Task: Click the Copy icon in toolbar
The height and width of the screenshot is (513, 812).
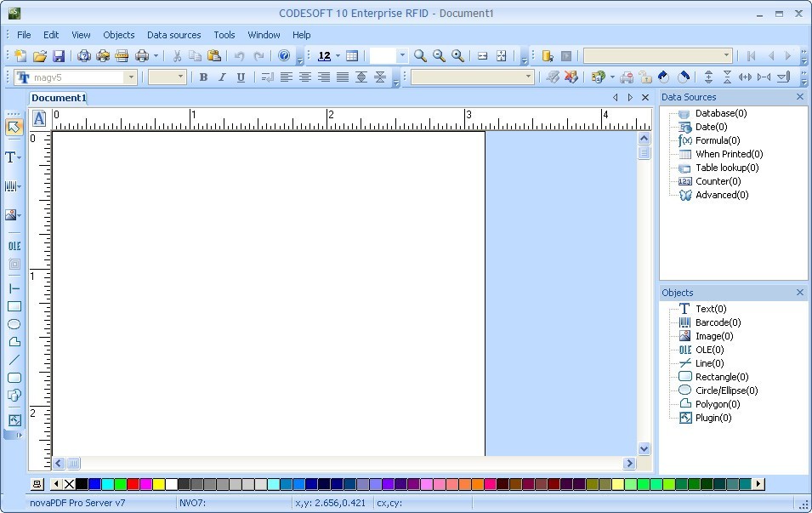Action: 196,55
